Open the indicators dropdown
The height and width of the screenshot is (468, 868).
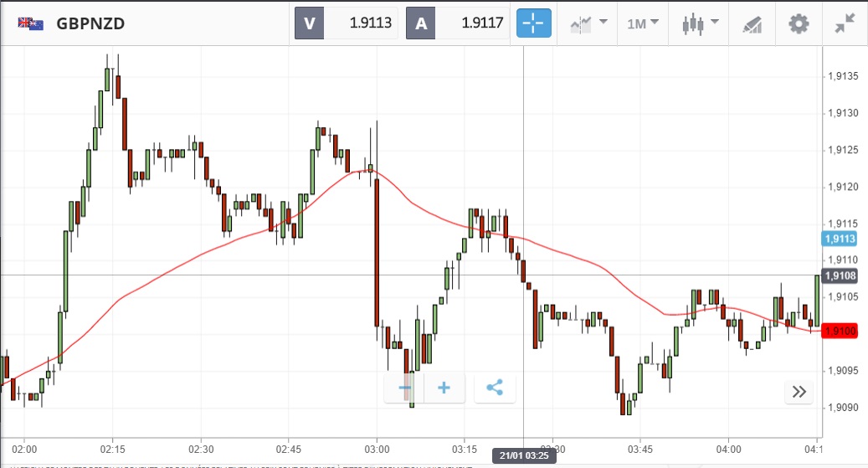(588, 23)
